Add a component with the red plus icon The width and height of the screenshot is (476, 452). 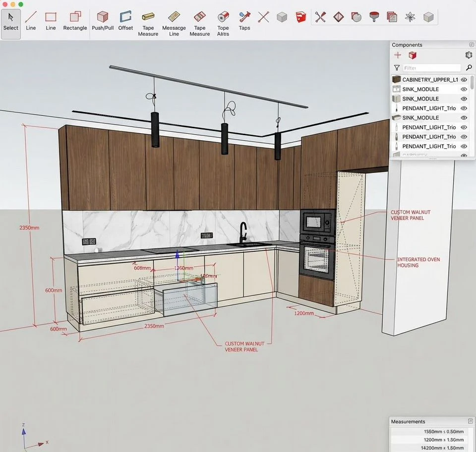(x=398, y=55)
